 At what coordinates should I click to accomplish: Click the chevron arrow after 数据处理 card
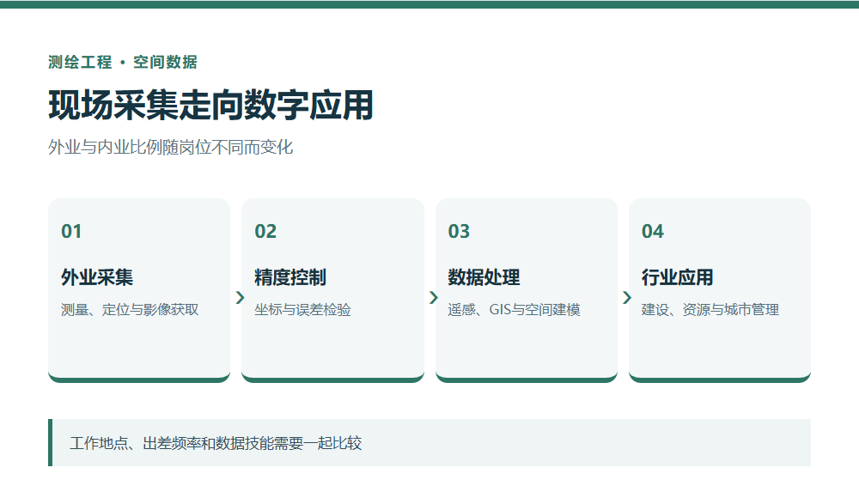[x=627, y=297]
